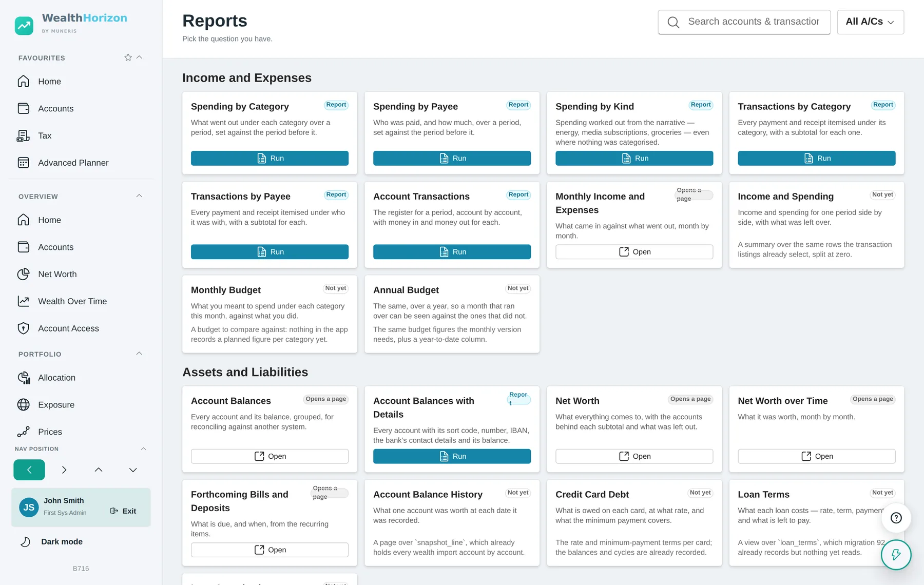Click the Opens a page badge on Net Worth
This screenshot has width=924, height=585.
point(690,399)
